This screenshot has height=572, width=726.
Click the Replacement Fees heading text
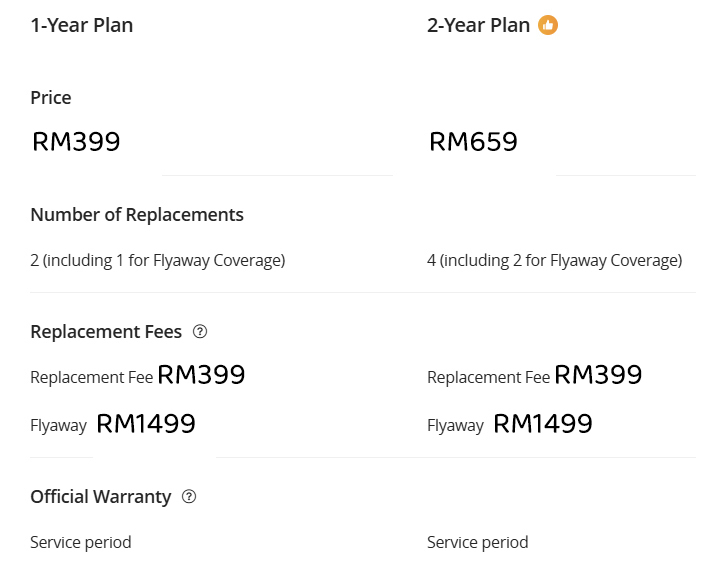[106, 332]
